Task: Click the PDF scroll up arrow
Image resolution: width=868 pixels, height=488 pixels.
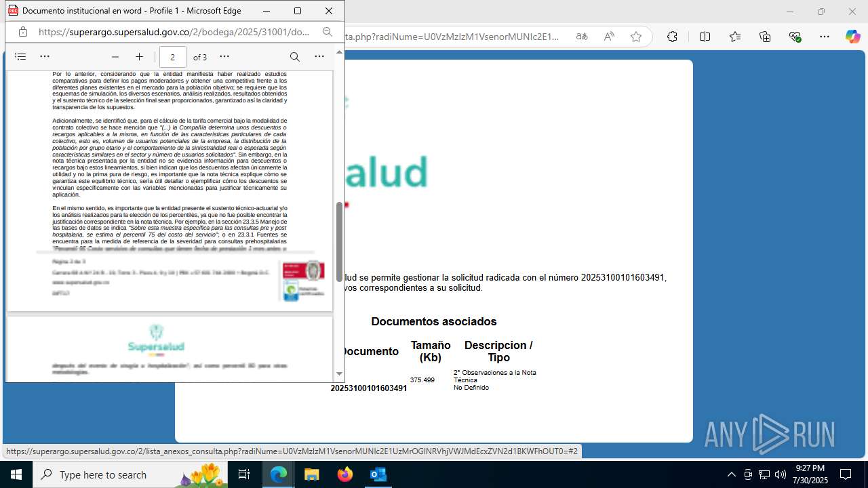Action: click(x=340, y=52)
